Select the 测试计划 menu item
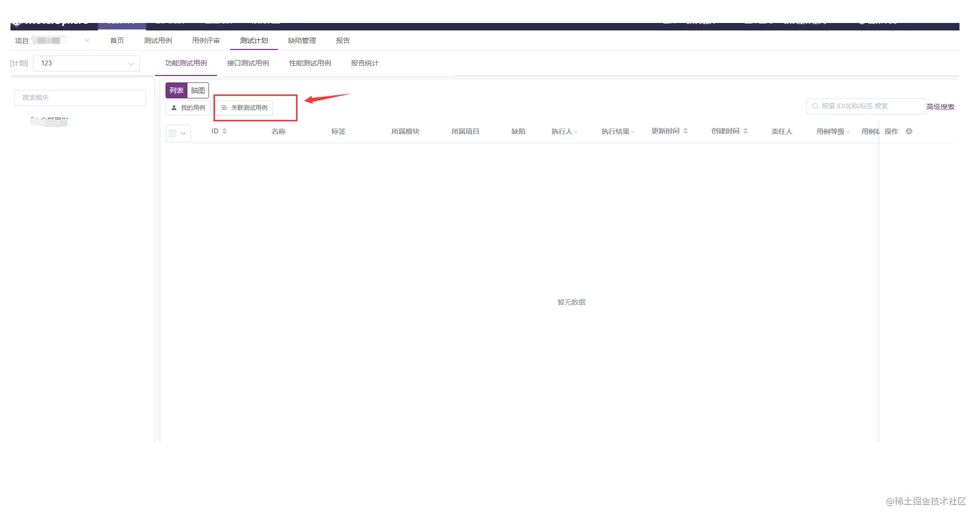 [x=254, y=40]
